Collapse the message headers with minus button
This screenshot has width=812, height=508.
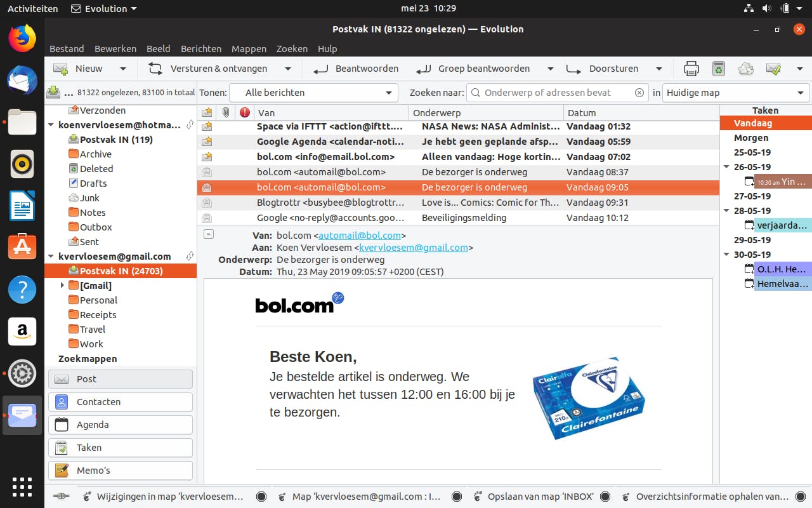(x=209, y=234)
